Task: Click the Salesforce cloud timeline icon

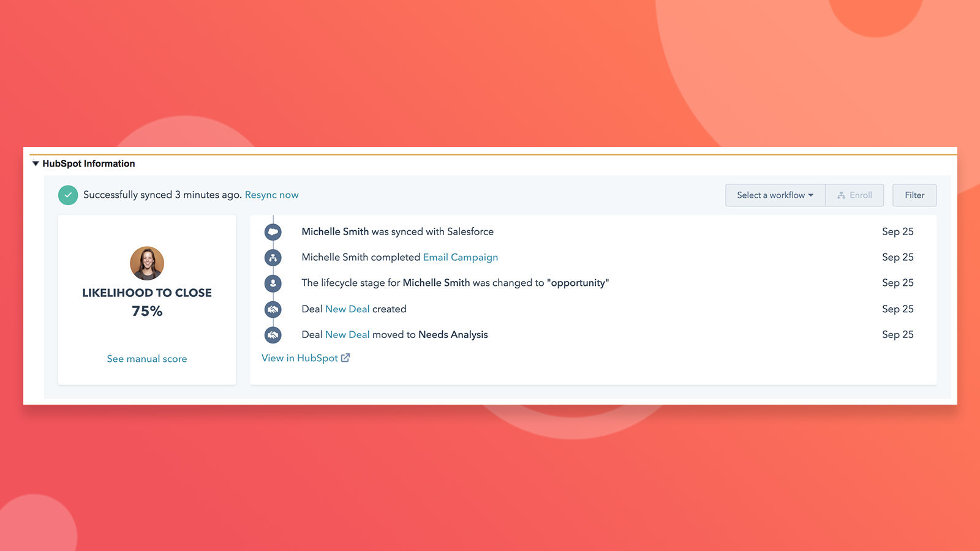Action: pos(273,232)
